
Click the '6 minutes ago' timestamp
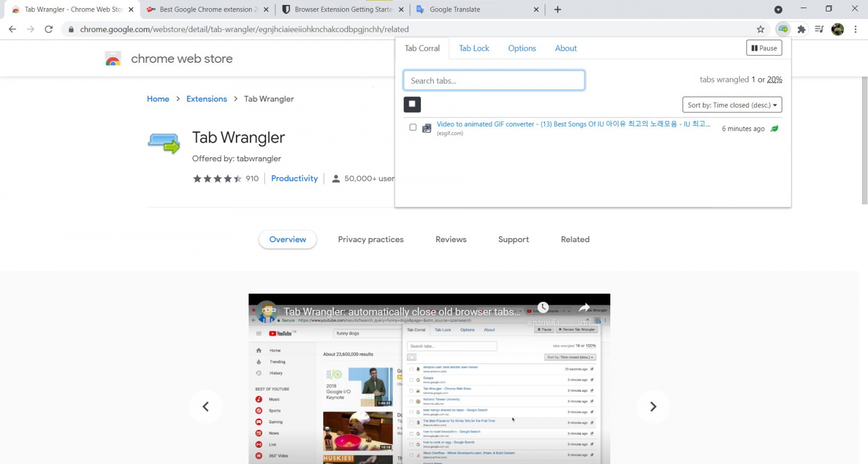(743, 128)
